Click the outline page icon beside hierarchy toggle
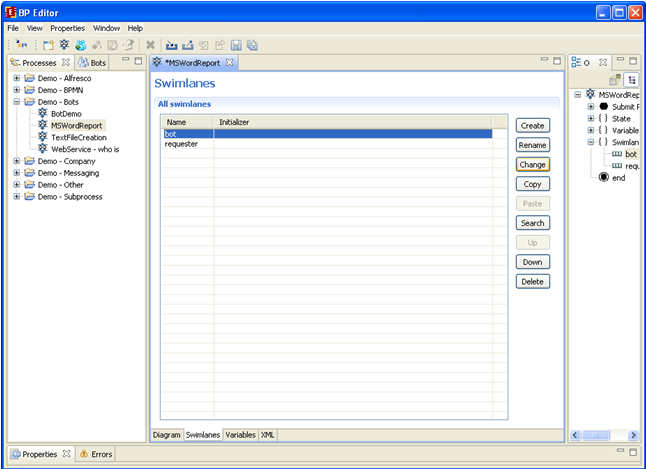The width and height of the screenshot is (646, 469). [x=615, y=79]
